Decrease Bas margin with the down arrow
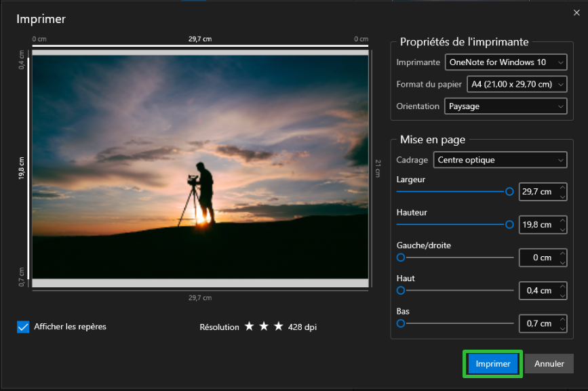 (562, 329)
